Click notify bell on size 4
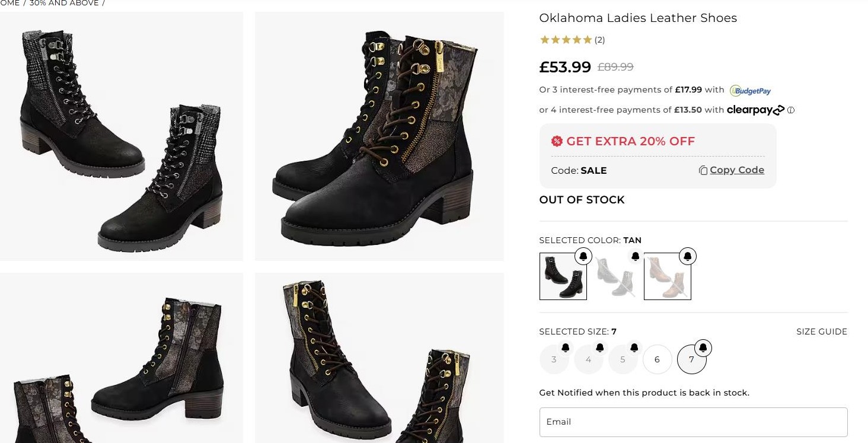Viewport: 868px width, 443px height. click(x=600, y=348)
